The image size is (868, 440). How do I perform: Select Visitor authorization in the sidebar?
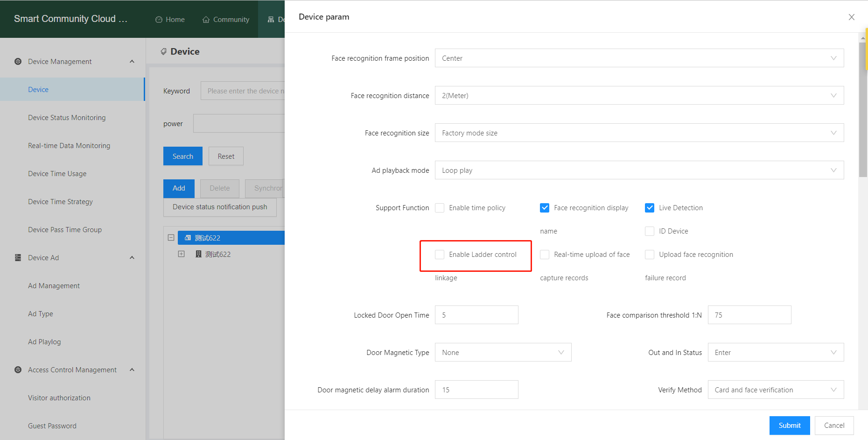(59, 397)
